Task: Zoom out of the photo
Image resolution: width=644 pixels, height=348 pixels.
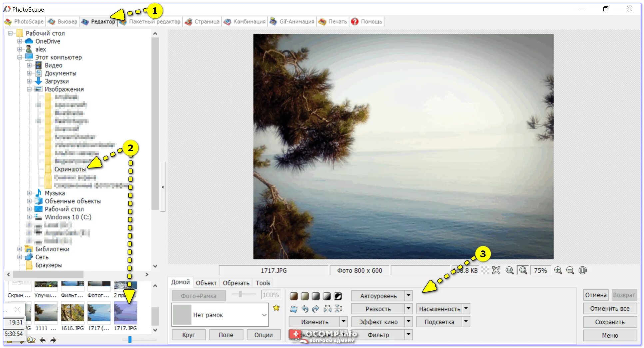Action: [570, 270]
